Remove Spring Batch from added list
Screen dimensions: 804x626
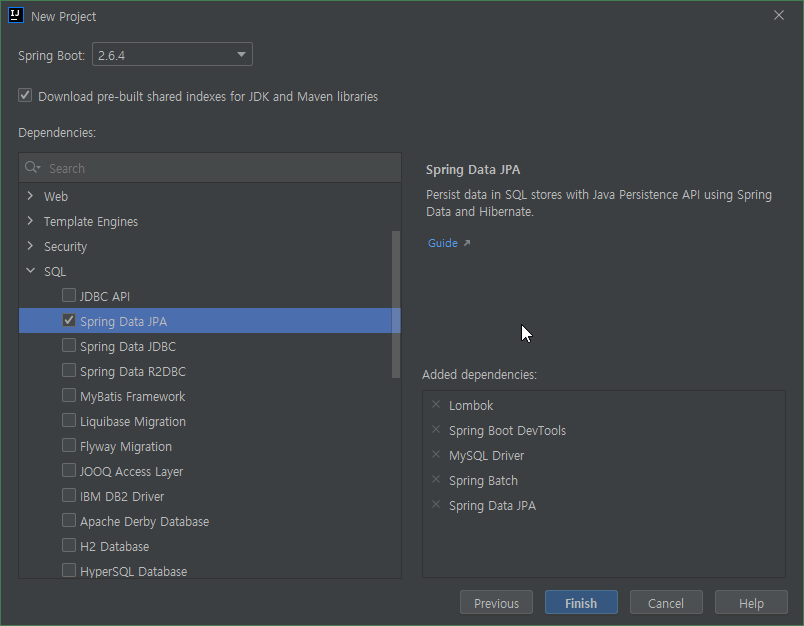(436, 480)
